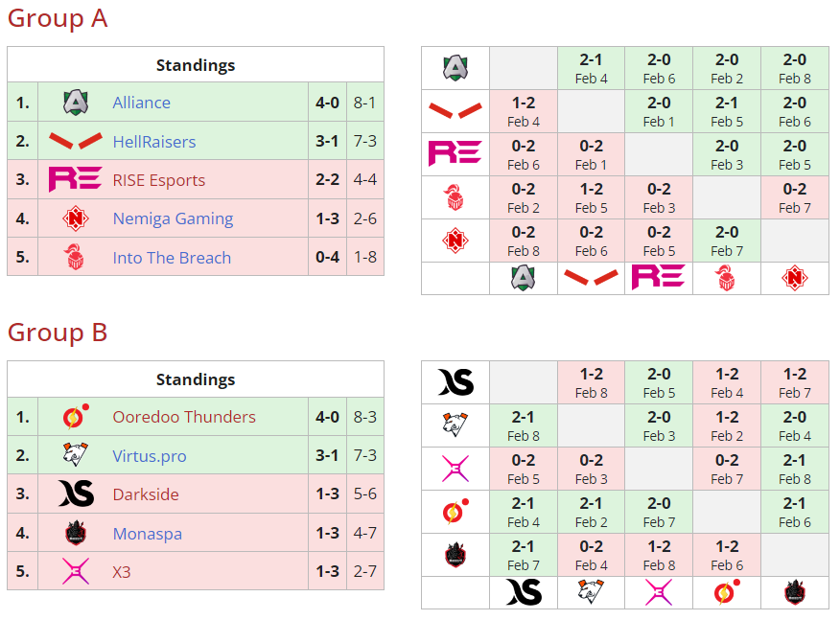The image size is (840, 620).
Task: Open the Ooredoo Thunders team link
Action: 184,417
